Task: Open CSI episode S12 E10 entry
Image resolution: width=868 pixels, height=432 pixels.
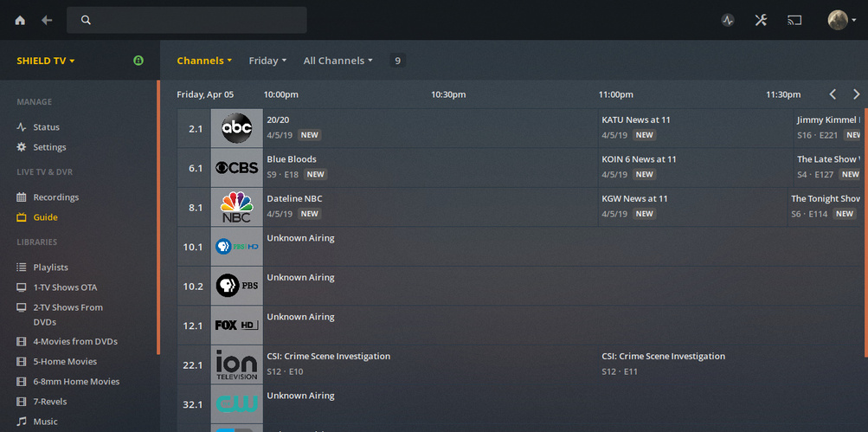Action: coord(431,364)
